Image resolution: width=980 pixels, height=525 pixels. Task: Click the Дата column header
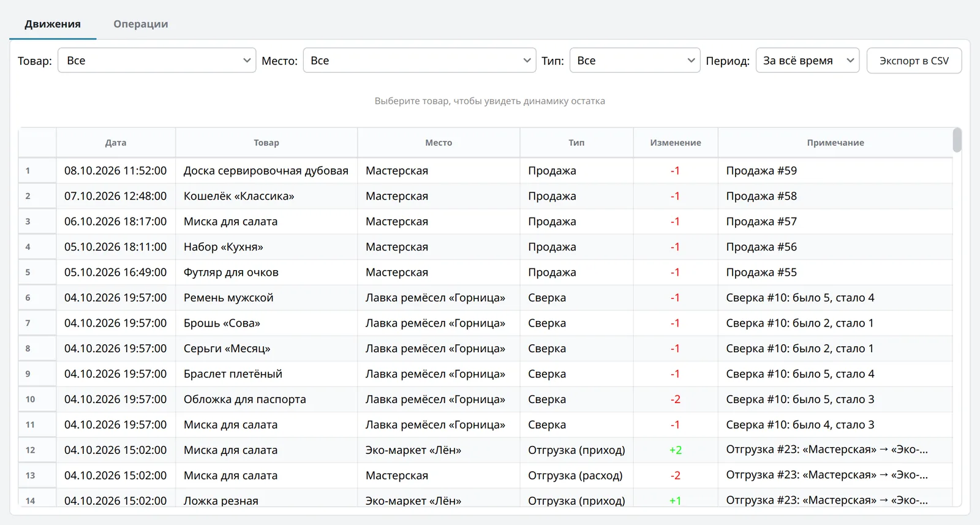(116, 143)
